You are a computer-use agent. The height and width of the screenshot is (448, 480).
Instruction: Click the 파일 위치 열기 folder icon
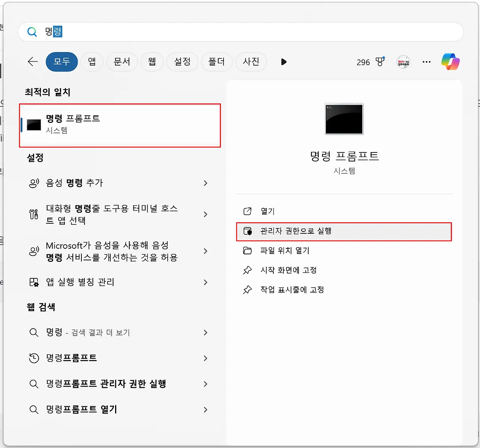click(x=247, y=250)
